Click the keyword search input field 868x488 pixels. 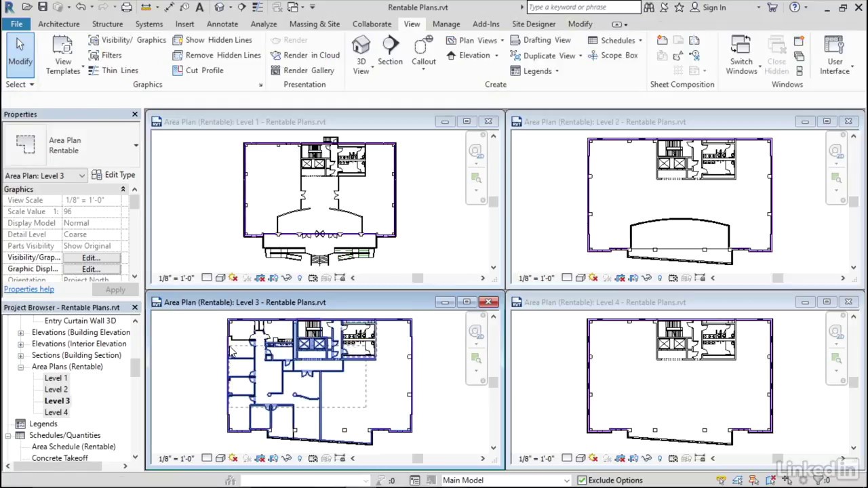[x=584, y=7]
